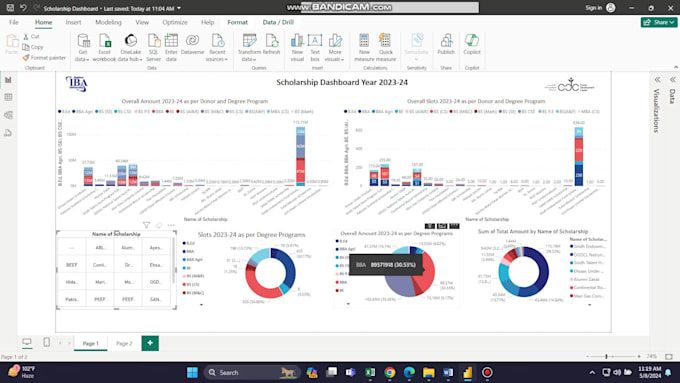Click the Excel workbook import icon
680x383 pixels.
coord(105,41)
